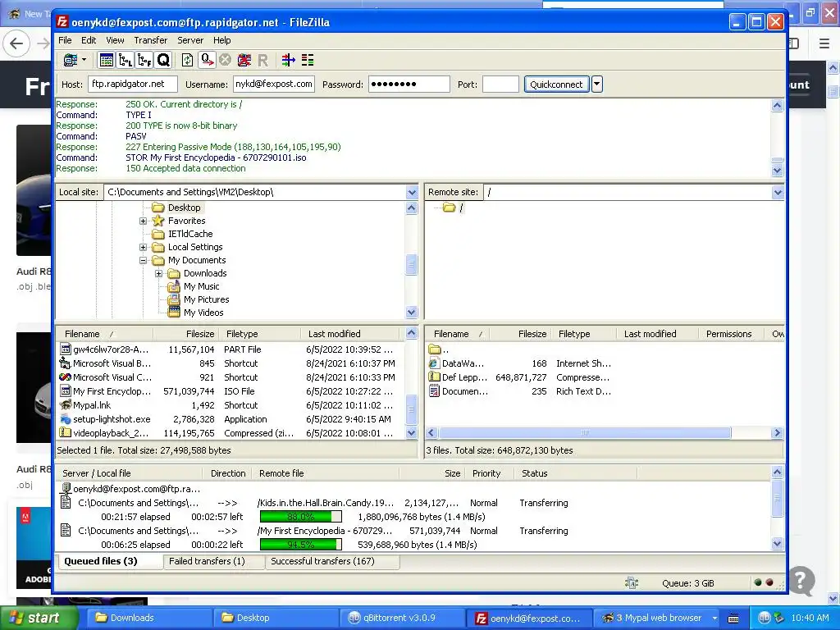Open the Local site path dropdown

coord(412,192)
